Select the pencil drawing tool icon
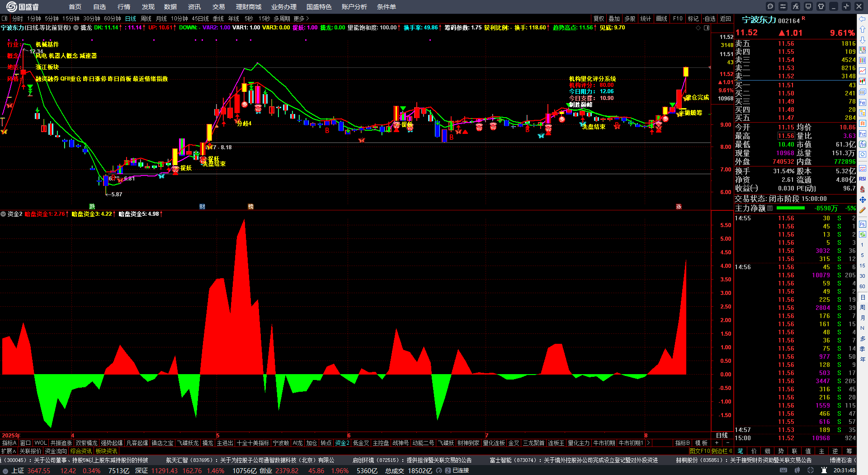Image resolution: width=868 pixels, height=475 pixels. pyautogui.click(x=863, y=210)
